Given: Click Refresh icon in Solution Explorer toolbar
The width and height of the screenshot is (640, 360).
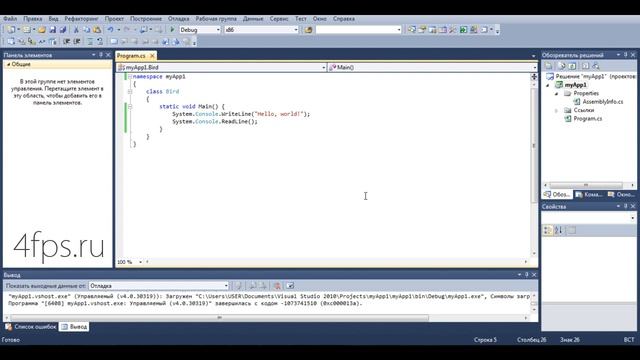Looking at the screenshot, I should pos(572,66).
